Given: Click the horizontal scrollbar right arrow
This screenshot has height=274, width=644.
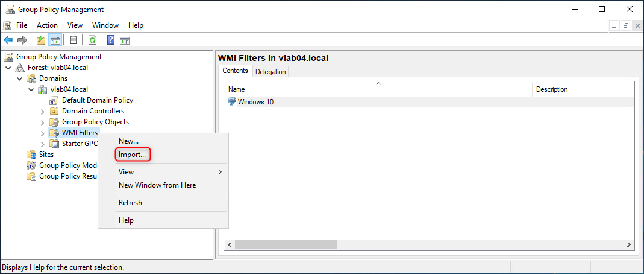Looking at the screenshot, I should tap(629, 245).
